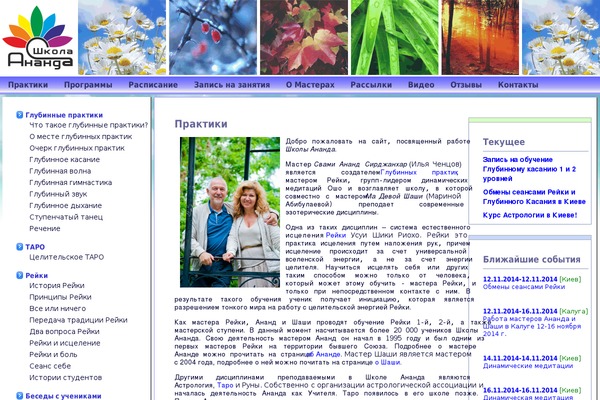Viewport: 600px width, 400px height.
Task: Open Ступенчатый танец sidebar link
Action: [x=66, y=217]
